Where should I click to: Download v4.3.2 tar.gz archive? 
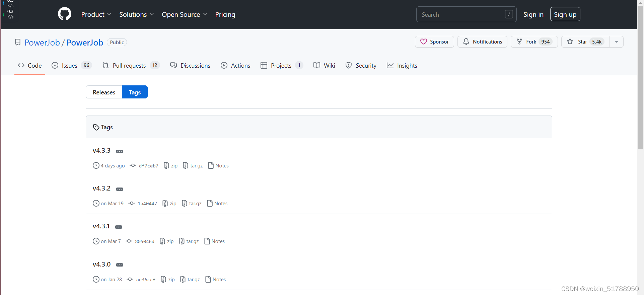pos(192,204)
